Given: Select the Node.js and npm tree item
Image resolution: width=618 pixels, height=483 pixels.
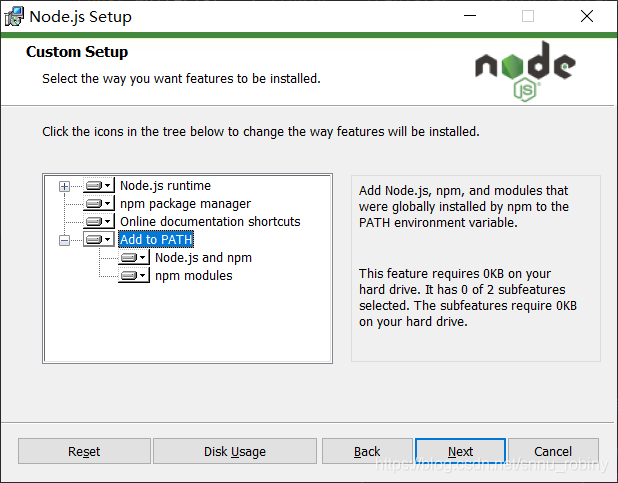Looking at the screenshot, I should [x=203, y=257].
